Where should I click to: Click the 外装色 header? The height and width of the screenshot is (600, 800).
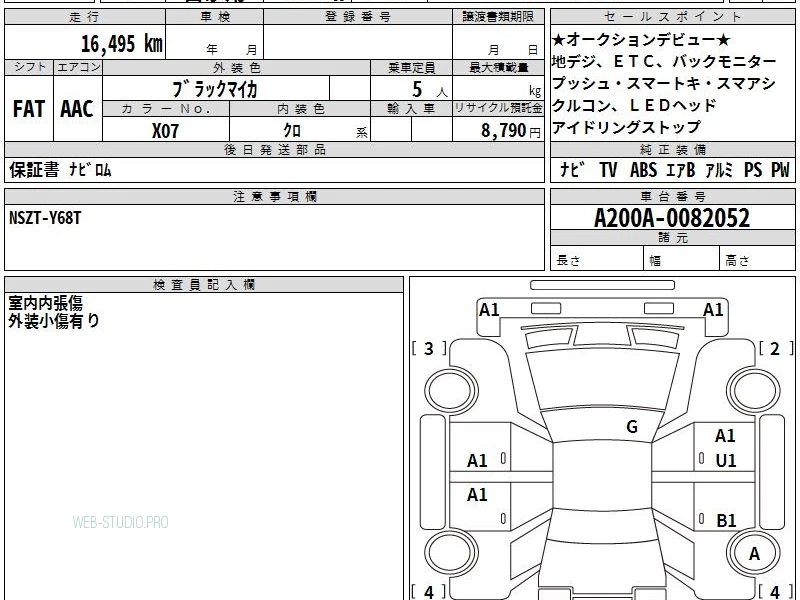pos(237,67)
